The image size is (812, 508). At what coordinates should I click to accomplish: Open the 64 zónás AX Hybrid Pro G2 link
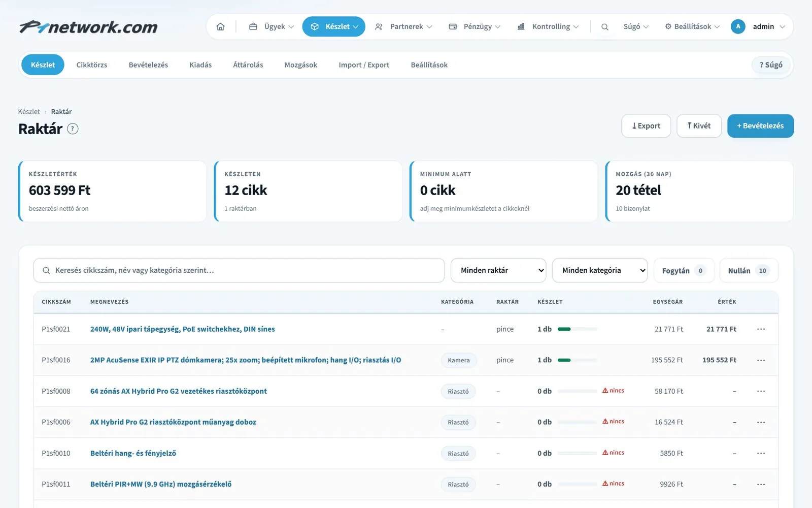(x=179, y=391)
